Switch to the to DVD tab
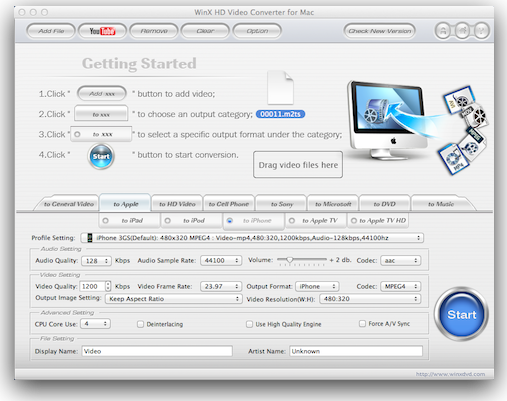507x401 pixels. (384, 204)
